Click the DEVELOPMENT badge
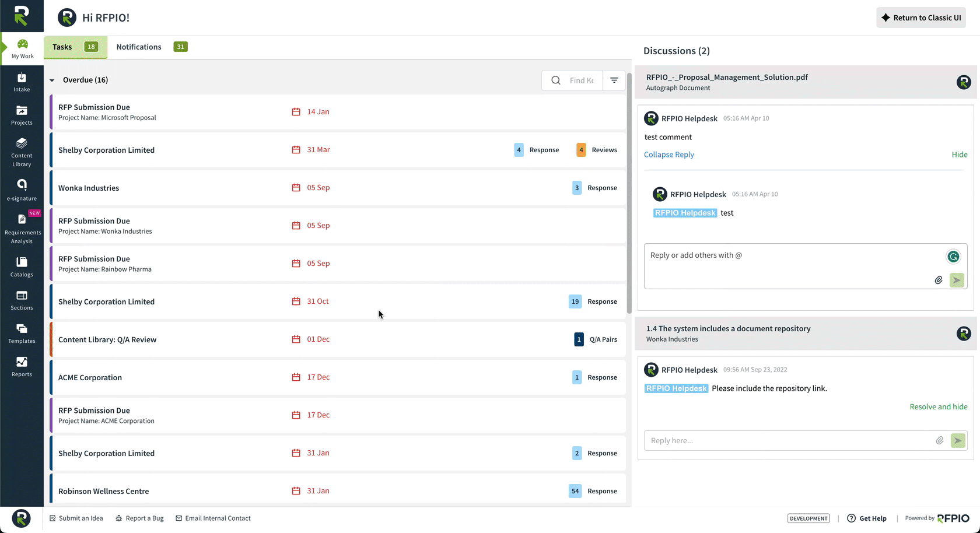 click(x=808, y=518)
